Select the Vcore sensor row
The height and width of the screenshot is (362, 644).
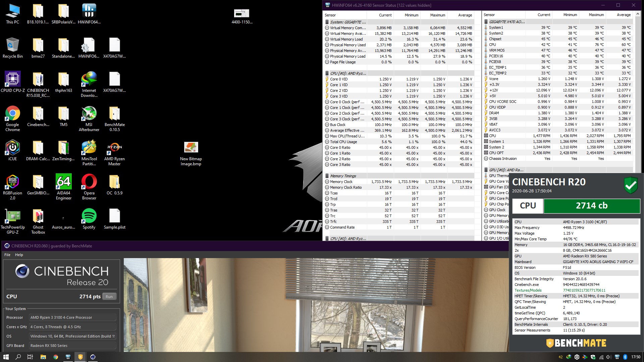pyautogui.click(x=558, y=79)
